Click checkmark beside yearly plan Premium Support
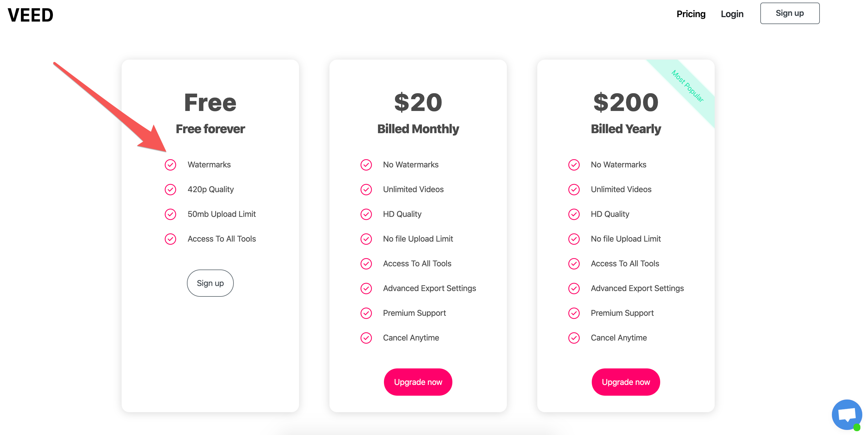 pos(574,313)
